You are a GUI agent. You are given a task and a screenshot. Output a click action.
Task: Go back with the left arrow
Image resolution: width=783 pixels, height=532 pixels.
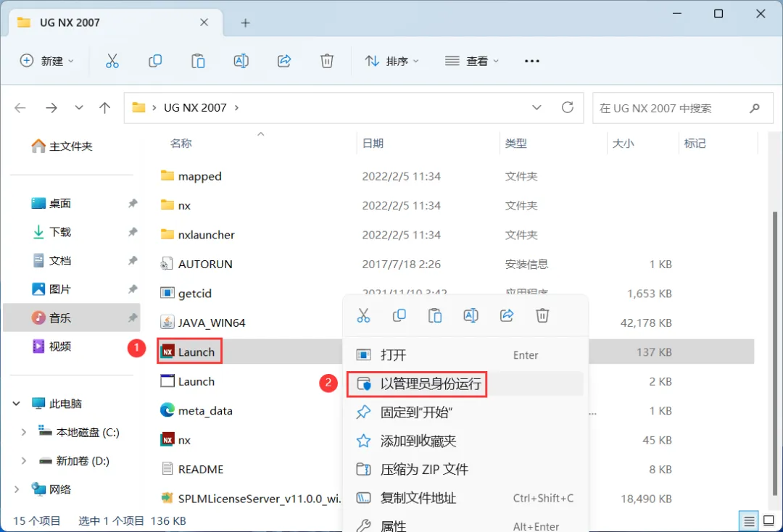click(20, 108)
